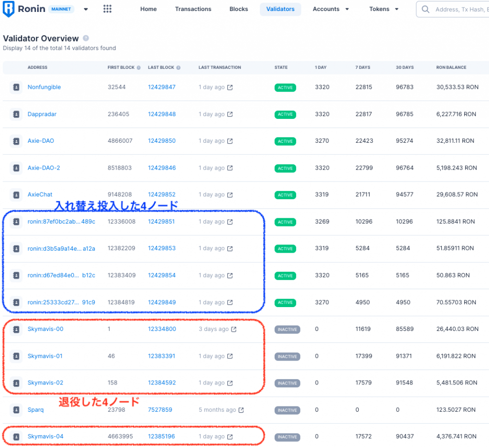
Task: Open the Skymavis-01 validator page
Action: (x=45, y=356)
